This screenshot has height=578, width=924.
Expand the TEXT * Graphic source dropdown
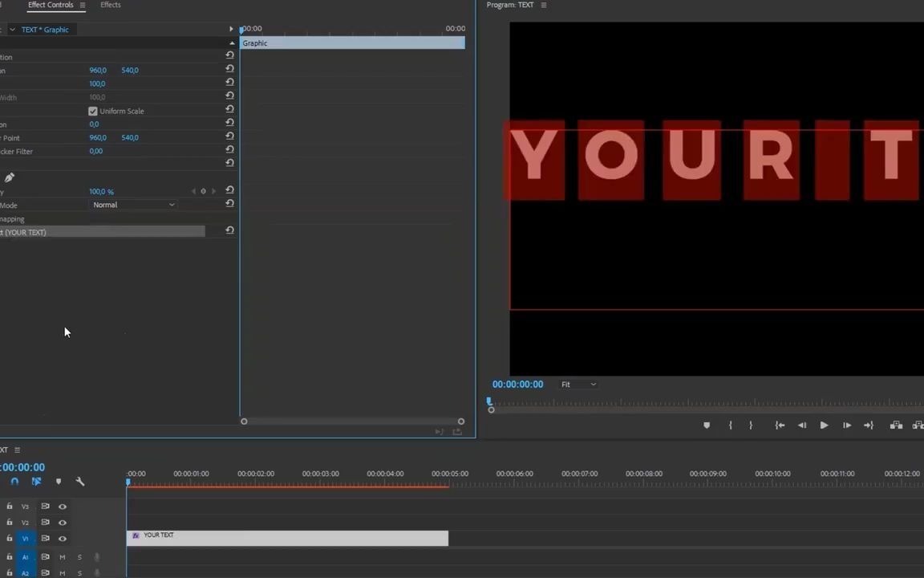coord(12,30)
